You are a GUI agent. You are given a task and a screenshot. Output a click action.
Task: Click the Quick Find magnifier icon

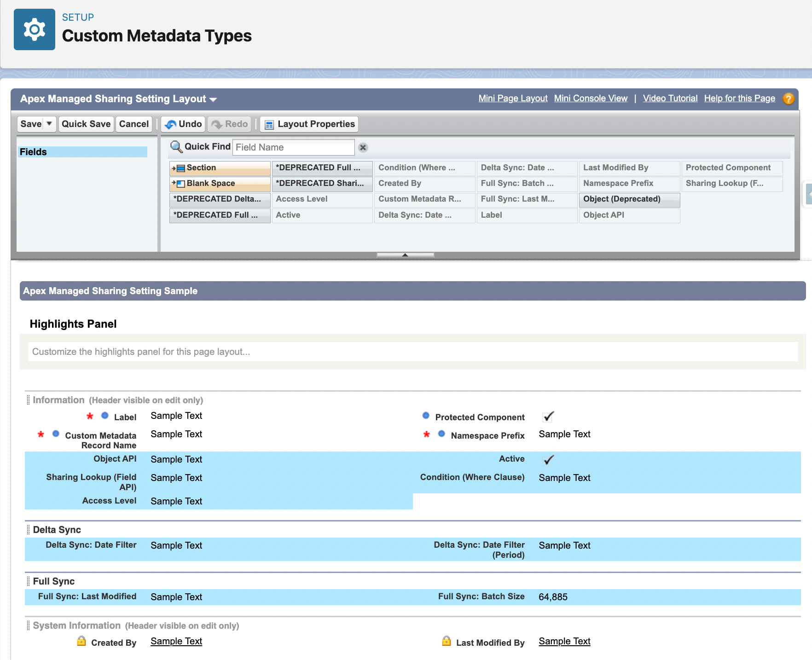pos(176,147)
